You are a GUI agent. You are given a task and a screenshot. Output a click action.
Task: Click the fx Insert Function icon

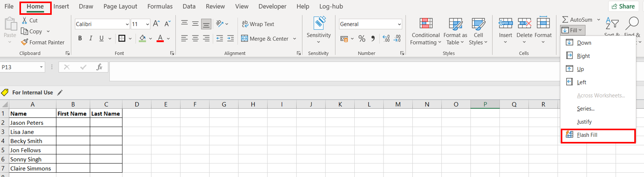point(99,67)
